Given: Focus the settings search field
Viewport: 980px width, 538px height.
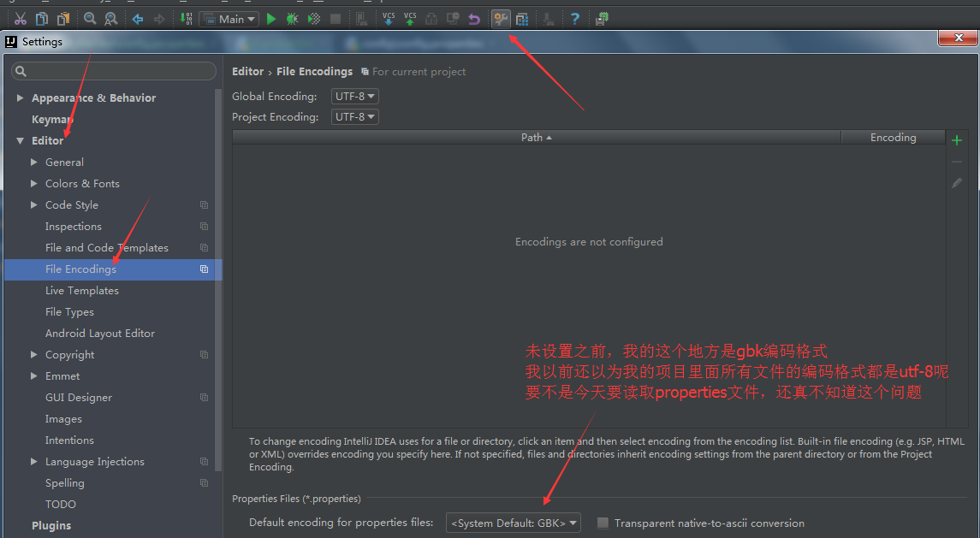Looking at the screenshot, I should point(114,71).
